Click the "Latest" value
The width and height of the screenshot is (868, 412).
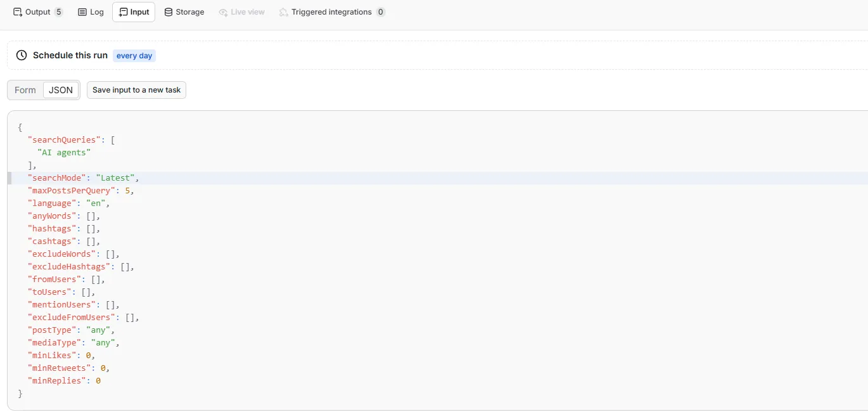point(115,178)
